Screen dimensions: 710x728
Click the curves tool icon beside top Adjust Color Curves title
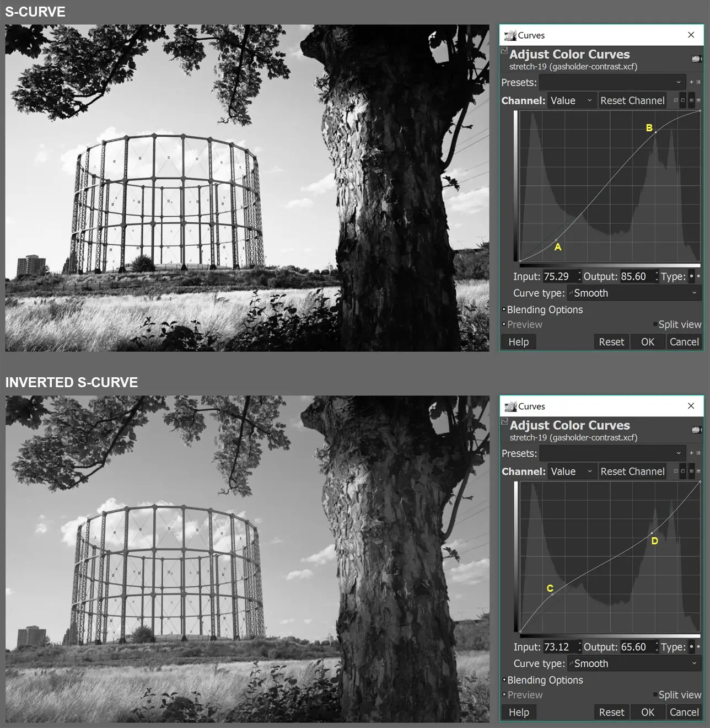(x=504, y=51)
